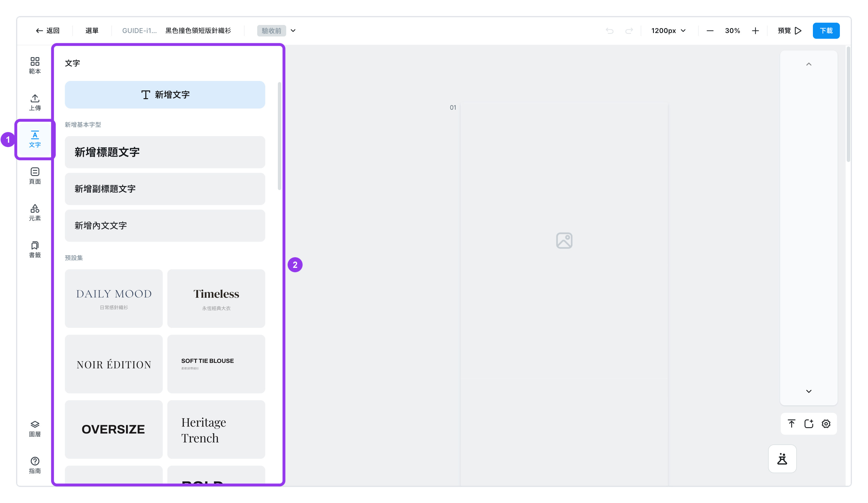Screen dimensions: 868x503
Task: Select the 文字 text tool in sidebar
Action: 35,139
